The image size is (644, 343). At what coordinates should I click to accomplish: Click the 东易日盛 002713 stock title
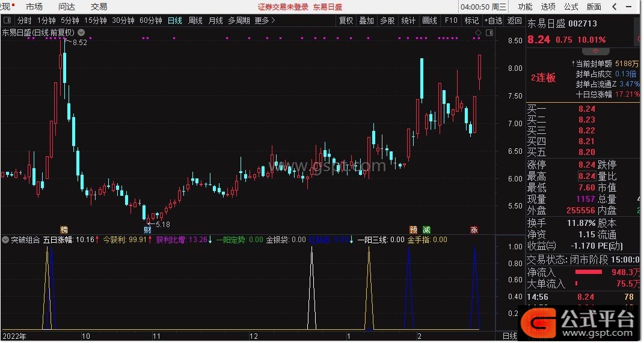click(562, 23)
